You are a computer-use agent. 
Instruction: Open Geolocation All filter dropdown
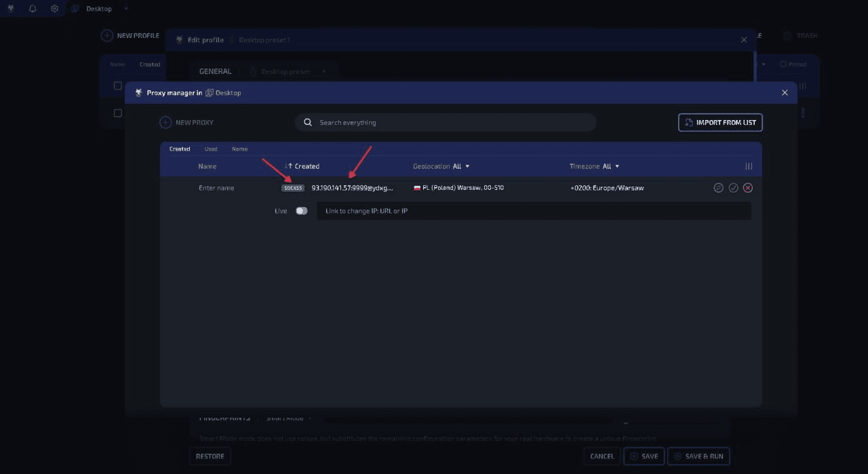tap(441, 166)
